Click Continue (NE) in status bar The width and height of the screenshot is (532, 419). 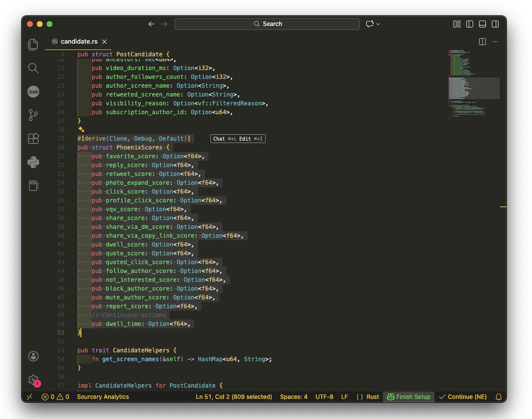pyautogui.click(x=463, y=397)
